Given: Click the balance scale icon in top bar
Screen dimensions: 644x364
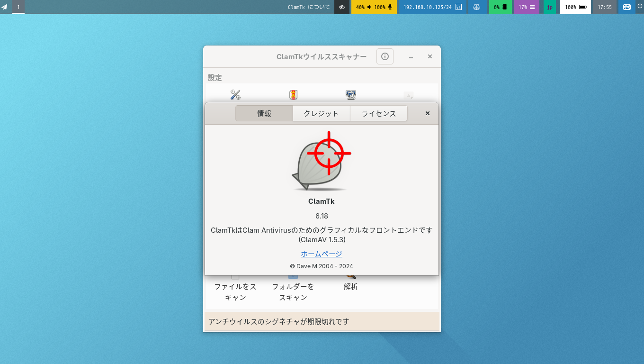Looking at the screenshot, I should click(476, 7).
